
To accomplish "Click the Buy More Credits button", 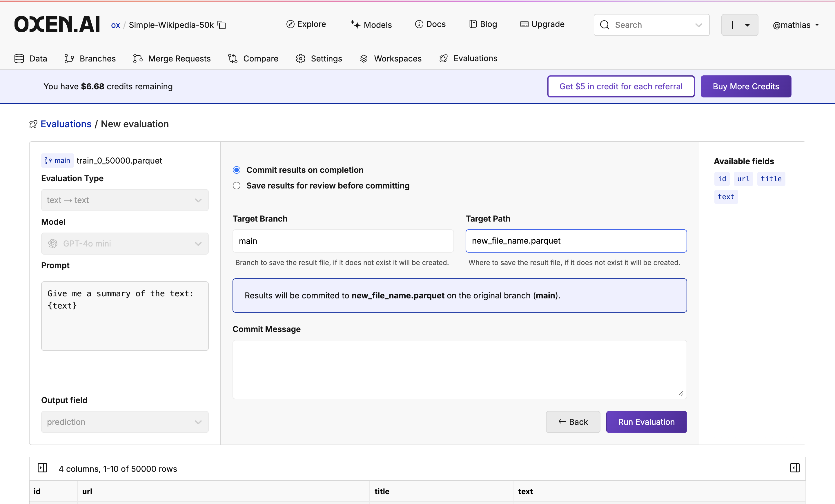I will (x=745, y=86).
